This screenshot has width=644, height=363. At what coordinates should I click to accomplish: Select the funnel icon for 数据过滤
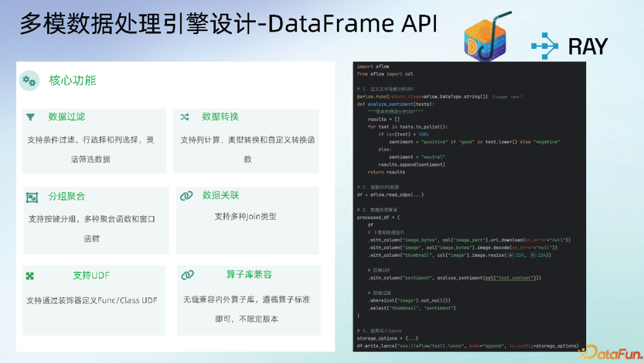[x=32, y=117]
